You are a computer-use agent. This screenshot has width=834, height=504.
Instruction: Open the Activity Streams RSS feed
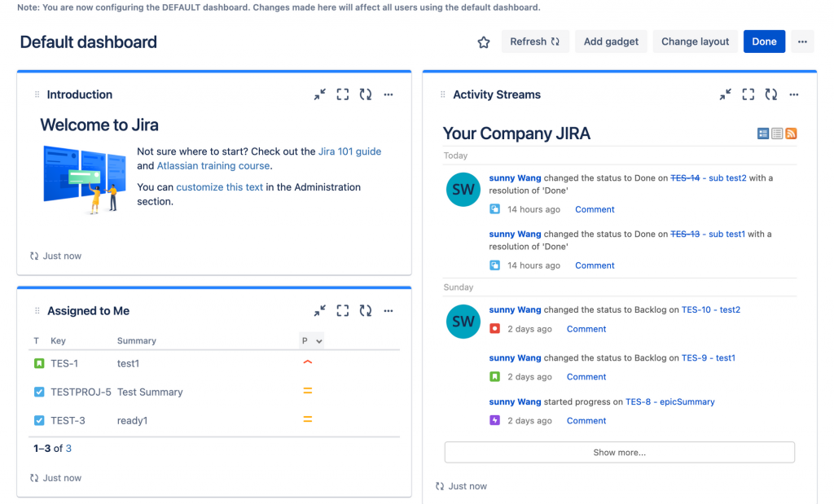791,134
